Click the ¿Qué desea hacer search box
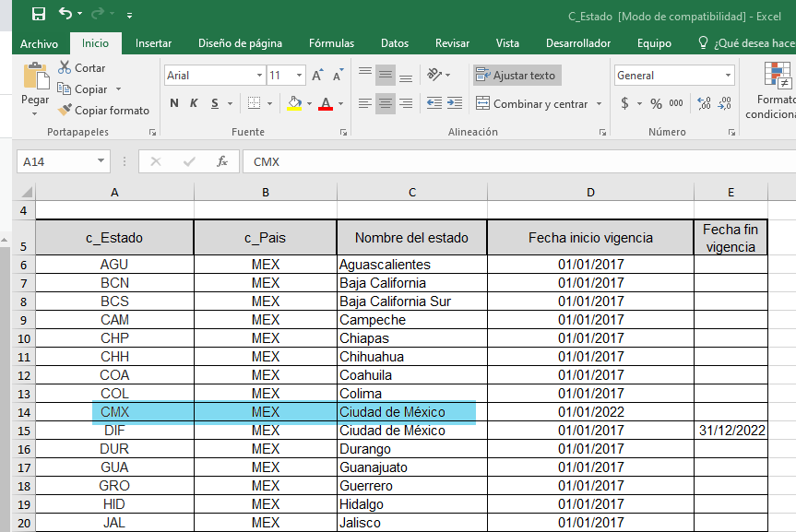Screen dimensions: 796x532 point(746,43)
